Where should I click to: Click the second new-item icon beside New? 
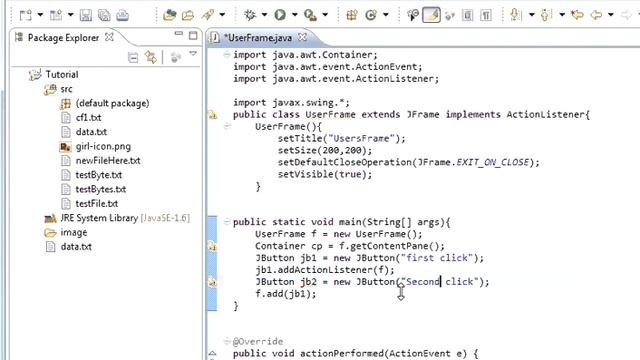pos(56,15)
